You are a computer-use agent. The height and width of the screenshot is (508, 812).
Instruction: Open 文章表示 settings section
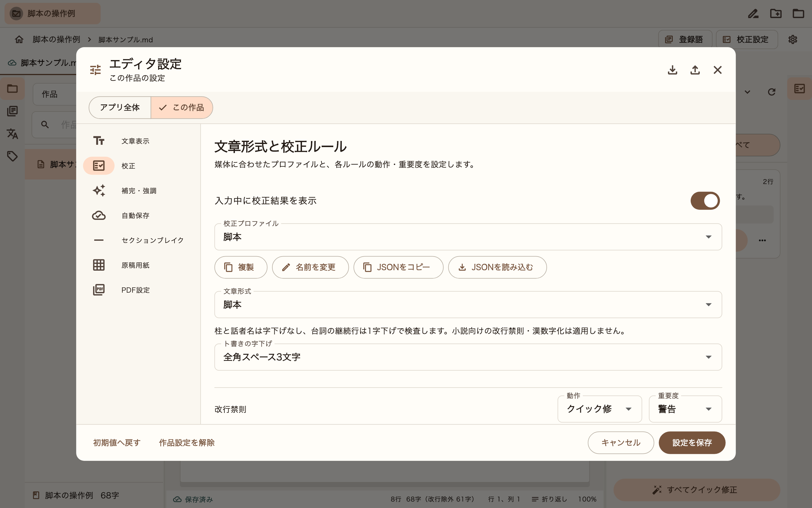click(x=139, y=141)
